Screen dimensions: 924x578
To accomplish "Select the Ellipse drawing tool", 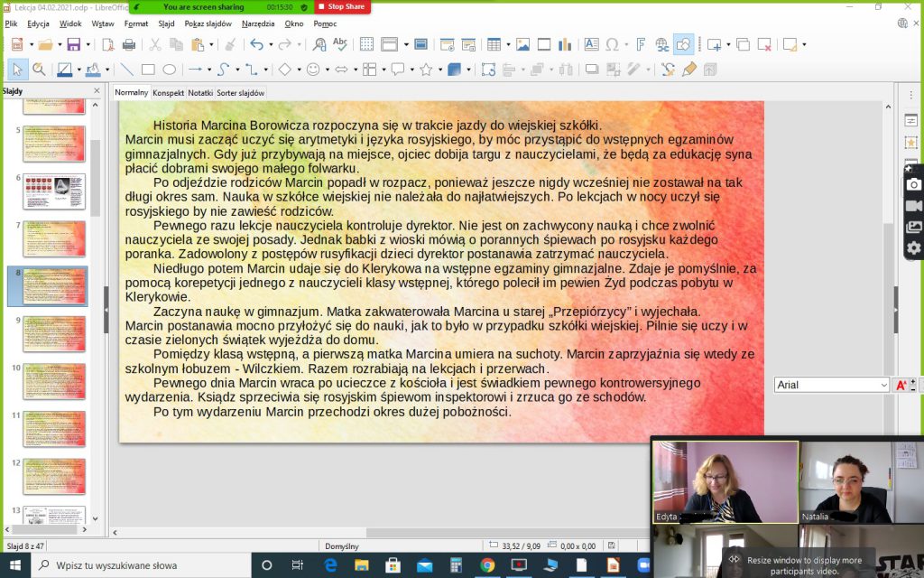I will coord(169,70).
